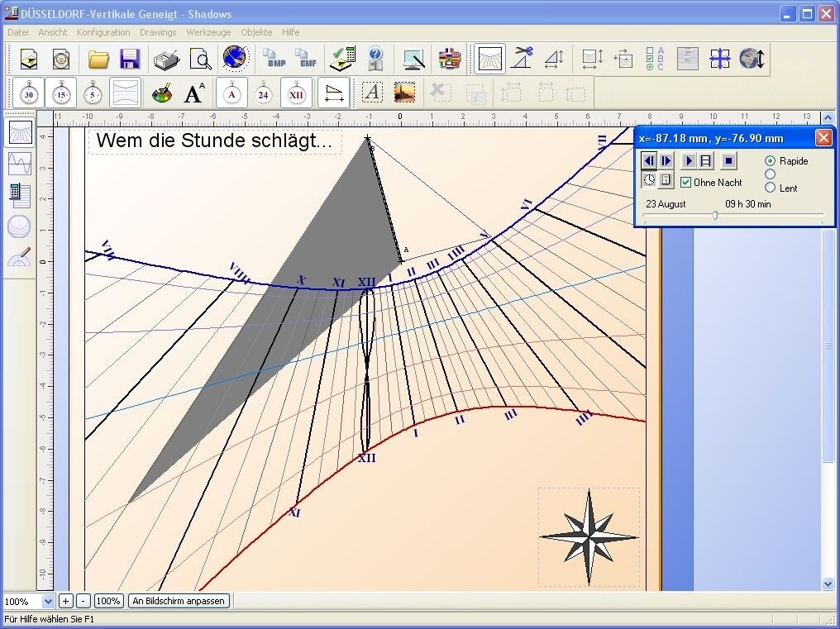Viewport: 840px width, 629px height.
Task: Open the Werkzeuge menu
Action: point(208,32)
